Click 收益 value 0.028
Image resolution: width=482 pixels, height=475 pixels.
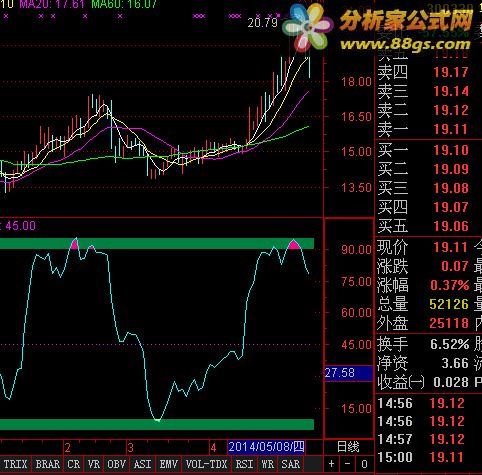pos(451,382)
